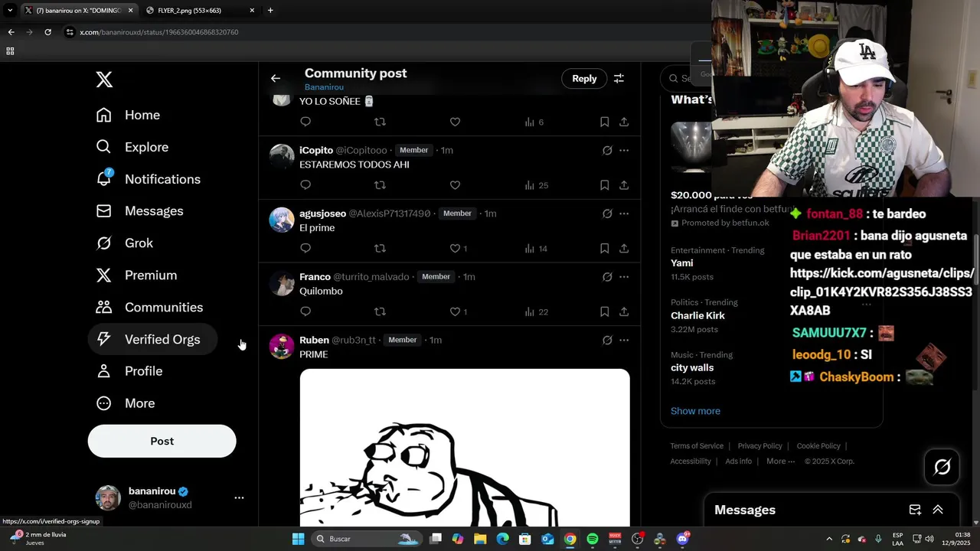Open Charlie Kirk trending topic
The height and width of the screenshot is (551, 980).
point(697,315)
